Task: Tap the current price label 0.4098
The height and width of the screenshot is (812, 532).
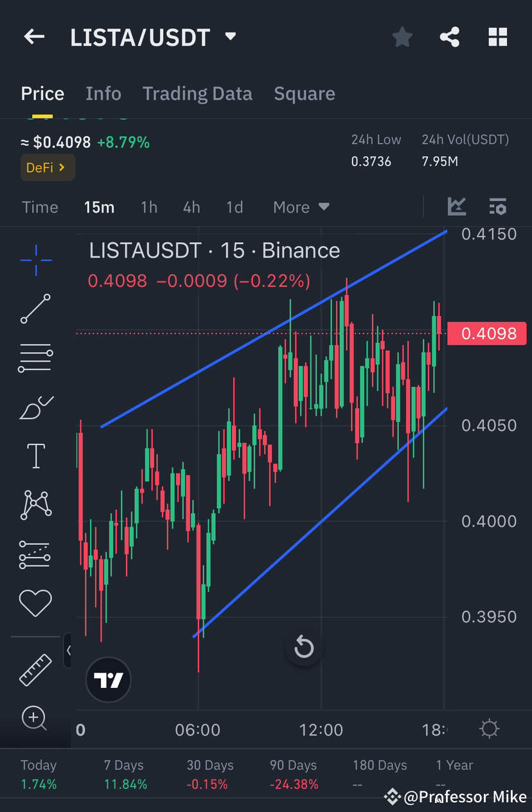Action: [x=486, y=333]
